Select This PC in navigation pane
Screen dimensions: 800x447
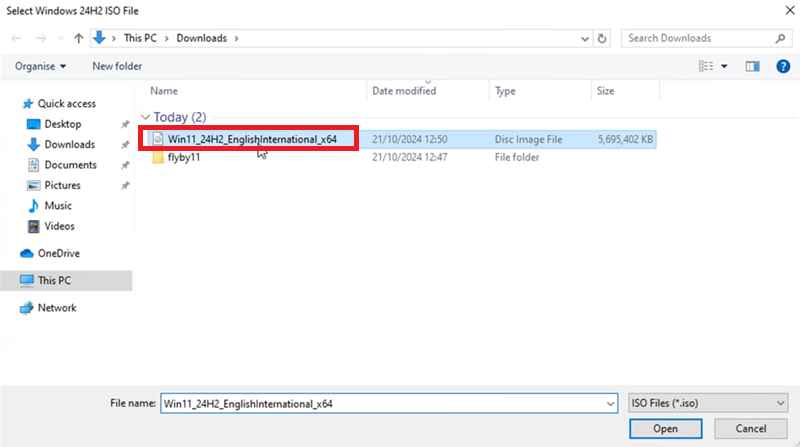tap(66, 281)
